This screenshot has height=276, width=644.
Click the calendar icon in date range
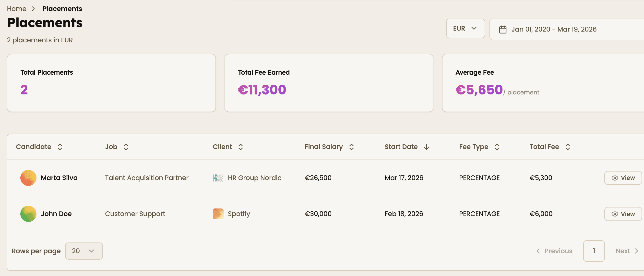(502, 29)
